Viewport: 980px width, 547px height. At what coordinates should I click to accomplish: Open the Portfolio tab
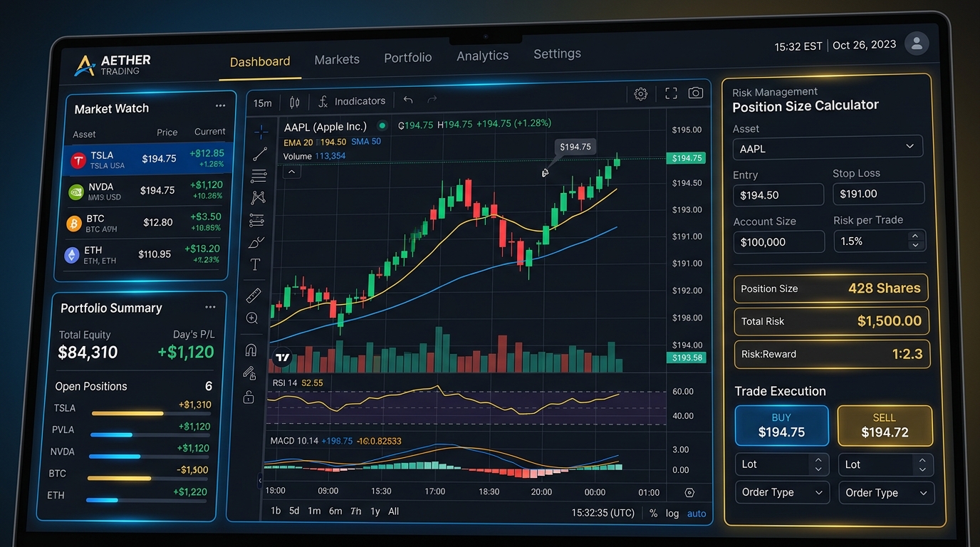point(408,58)
